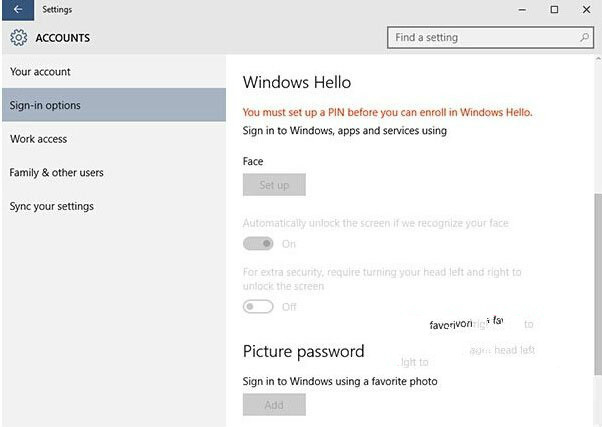Select 'Sign-in options' in sidebar

pyautogui.click(x=45, y=105)
